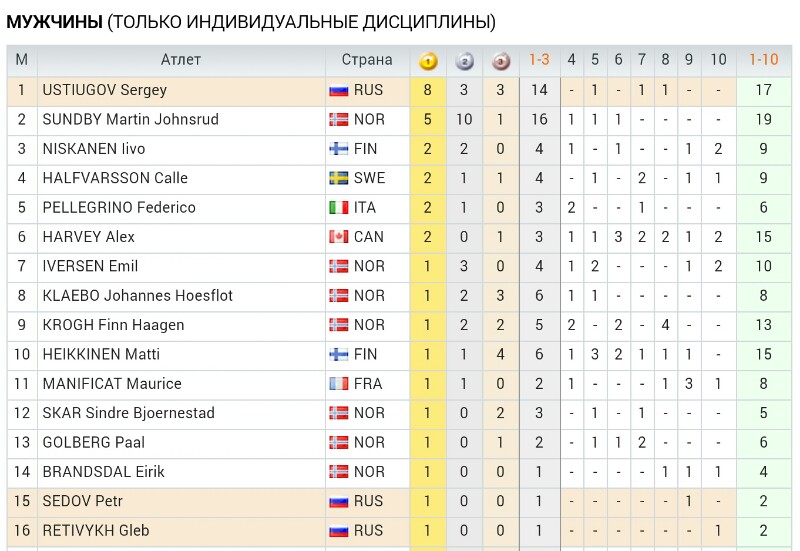Open athlete HEIKKINEN Matti
This screenshot has width=800, height=551.
(x=101, y=355)
